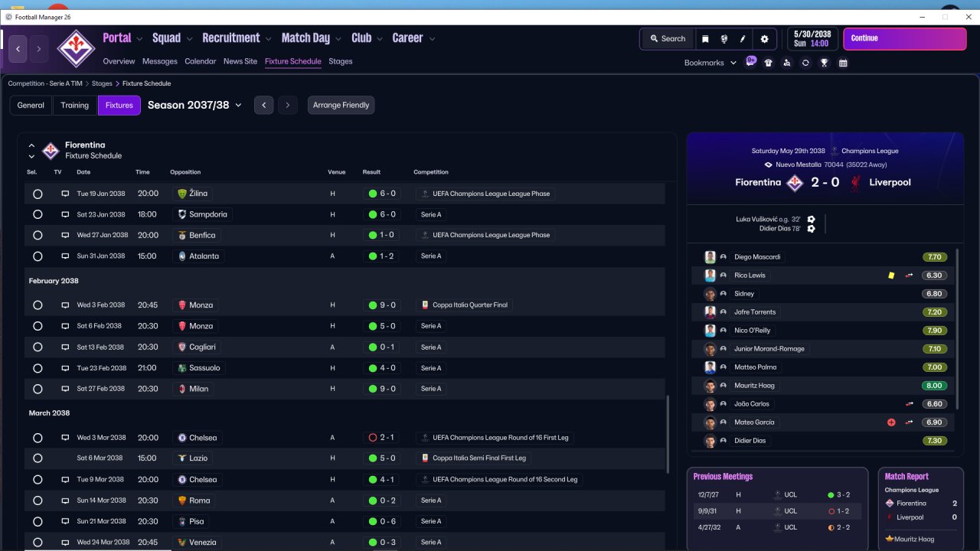
Task: Click the player search shortcut icon
Action: point(787,63)
